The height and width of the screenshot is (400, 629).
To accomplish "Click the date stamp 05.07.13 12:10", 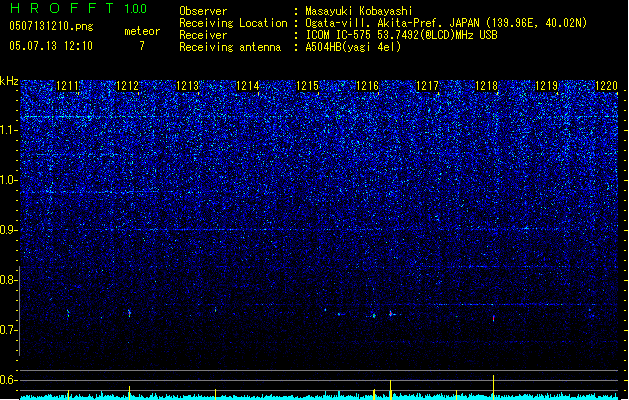I will tap(51, 46).
